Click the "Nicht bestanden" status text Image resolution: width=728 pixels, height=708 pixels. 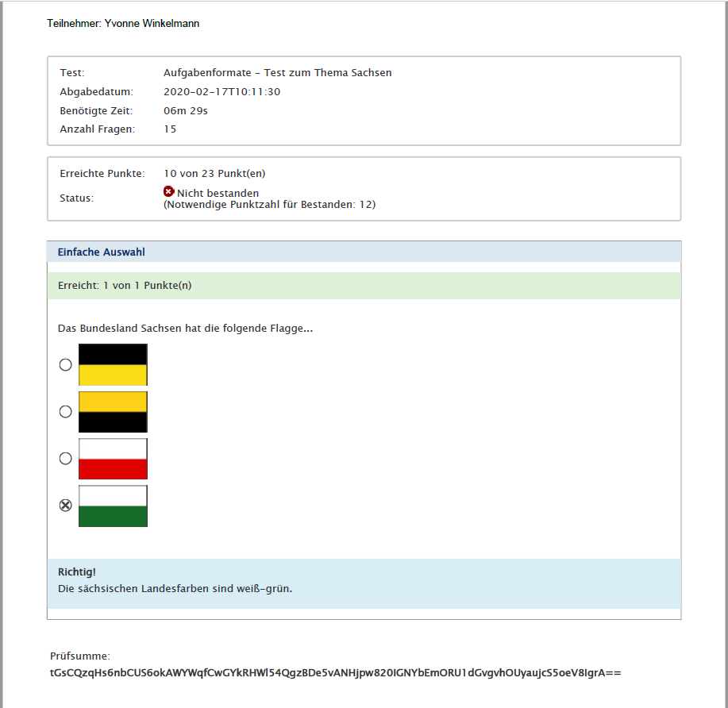(x=218, y=193)
